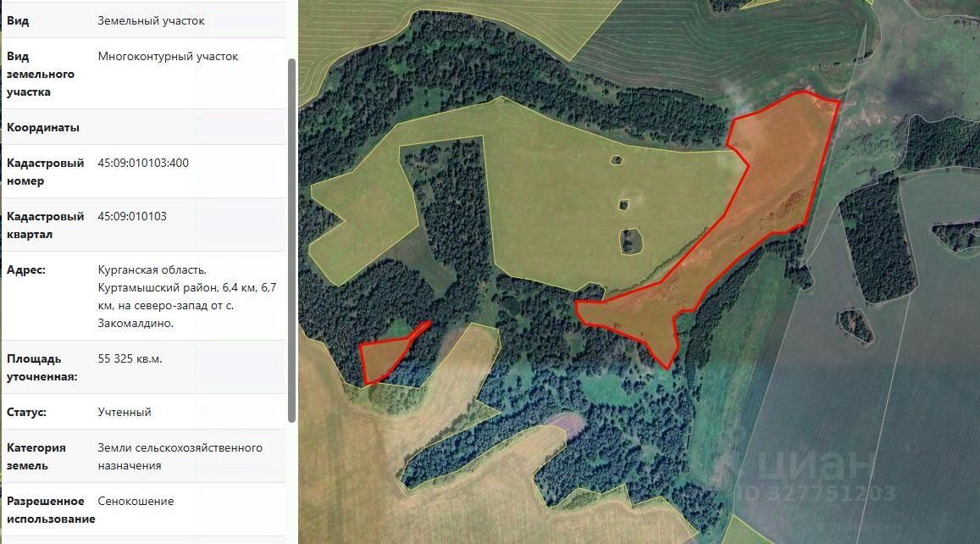
Task: Click the Учтенный status value
Action: (125, 412)
